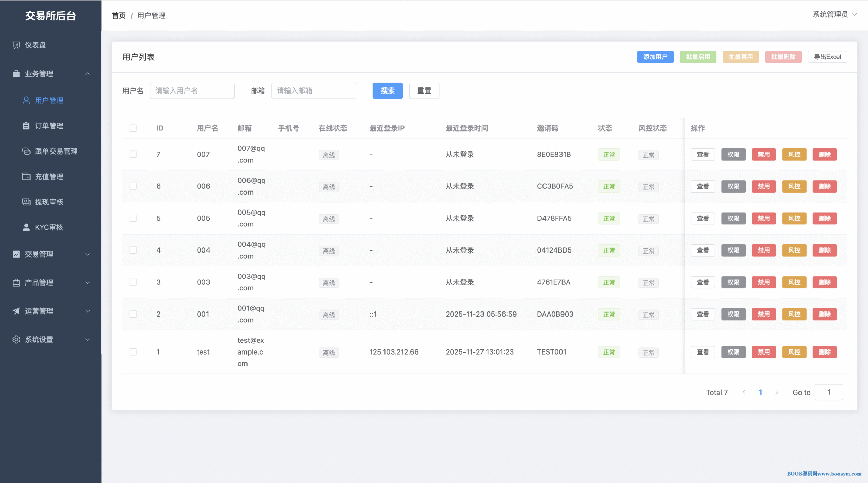Click the person icon beside KYC审核
868x483 pixels.
tap(26, 227)
